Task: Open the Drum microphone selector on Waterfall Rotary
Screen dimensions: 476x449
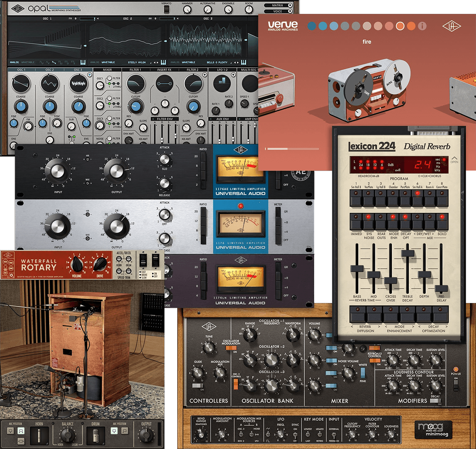Action: click(96, 436)
